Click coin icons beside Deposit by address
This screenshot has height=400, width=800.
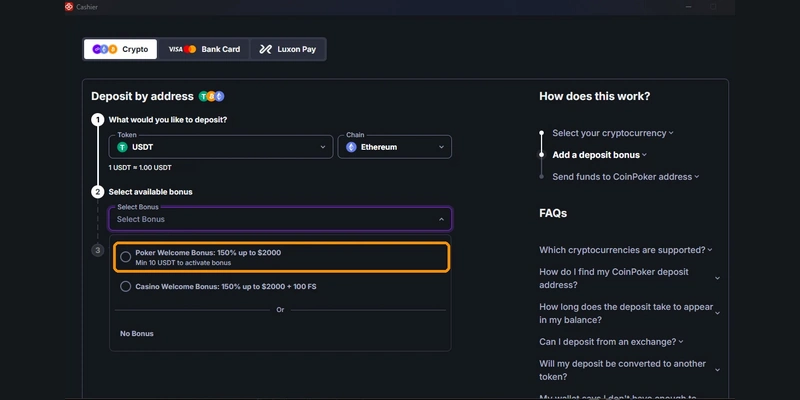(x=211, y=96)
